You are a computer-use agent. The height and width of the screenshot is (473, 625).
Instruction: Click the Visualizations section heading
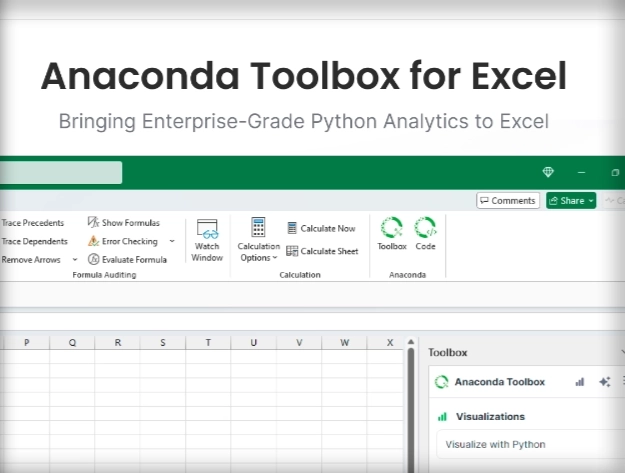[490, 416]
